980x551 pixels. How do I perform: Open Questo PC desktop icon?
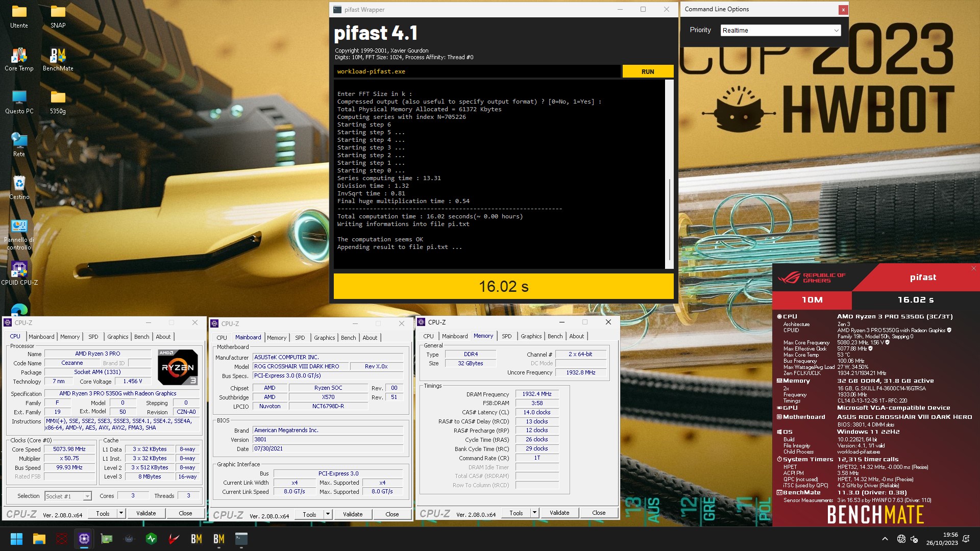[x=19, y=102]
